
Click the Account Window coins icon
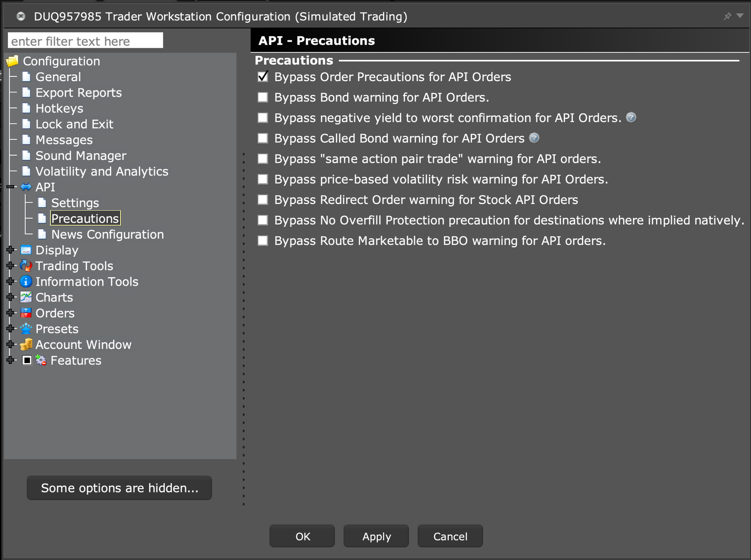coord(26,344)
